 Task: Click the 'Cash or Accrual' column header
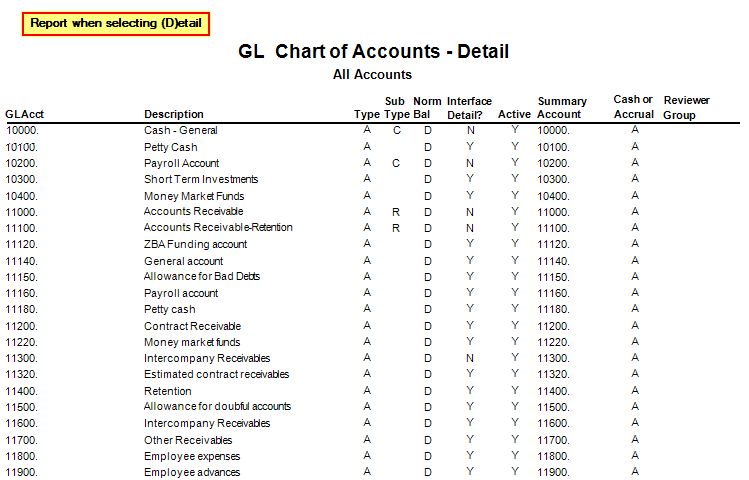point(633,107)
